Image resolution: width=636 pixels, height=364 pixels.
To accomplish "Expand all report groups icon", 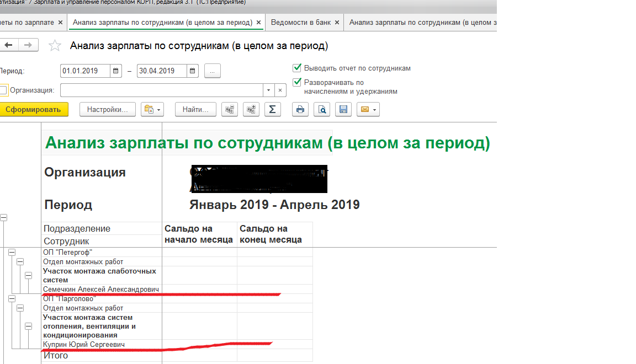I will (251, 109).
